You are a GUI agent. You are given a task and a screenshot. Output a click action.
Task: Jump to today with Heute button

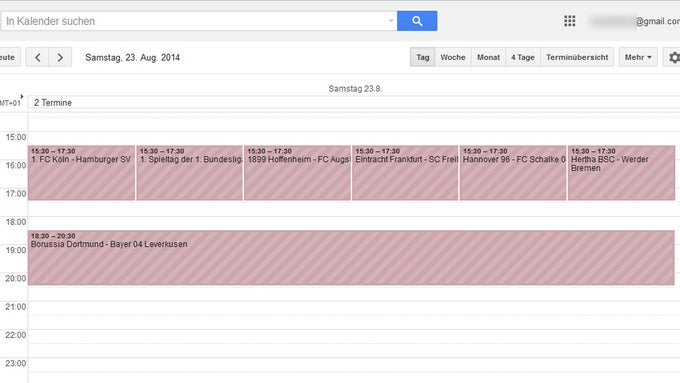click(x=9, y=57)
